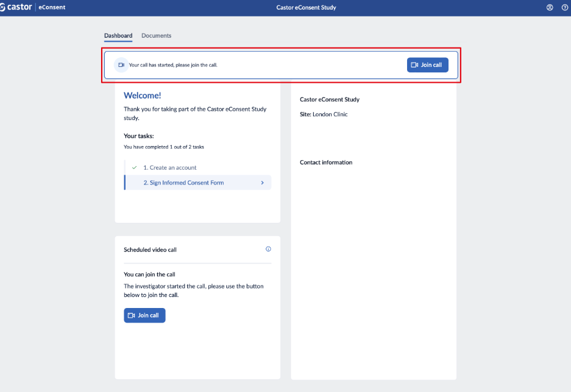The height and width of the screenshot is (392, 571).
Task: Click the green checkmark next to Create an account
Action: click(x=135, y=167)
